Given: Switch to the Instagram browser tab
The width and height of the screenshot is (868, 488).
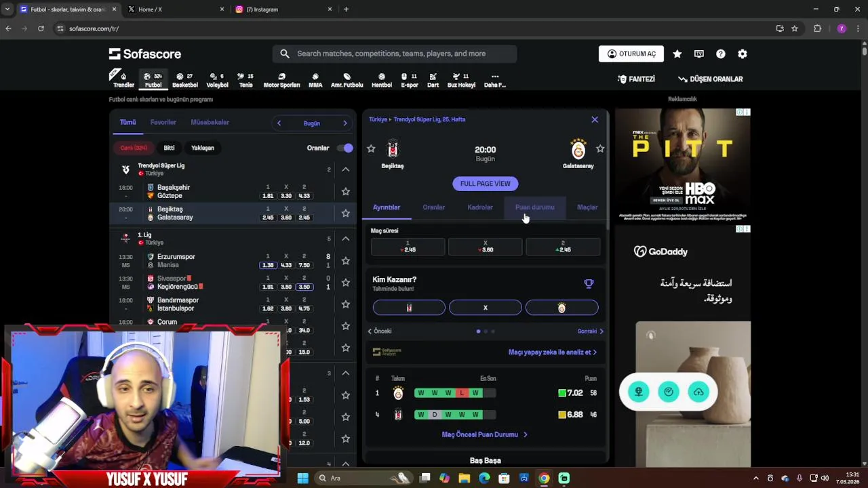Looking at the screenshot, I should tap(283, 9).
